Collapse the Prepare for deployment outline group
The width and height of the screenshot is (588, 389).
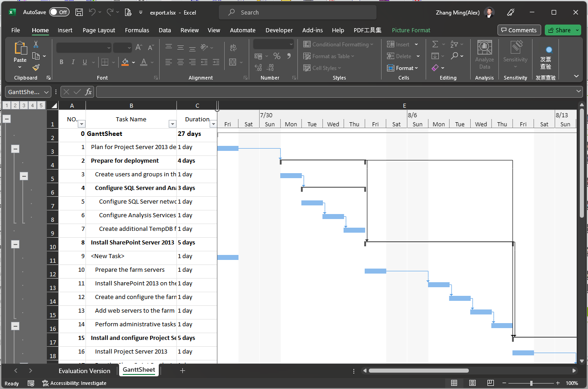[15, 149]
